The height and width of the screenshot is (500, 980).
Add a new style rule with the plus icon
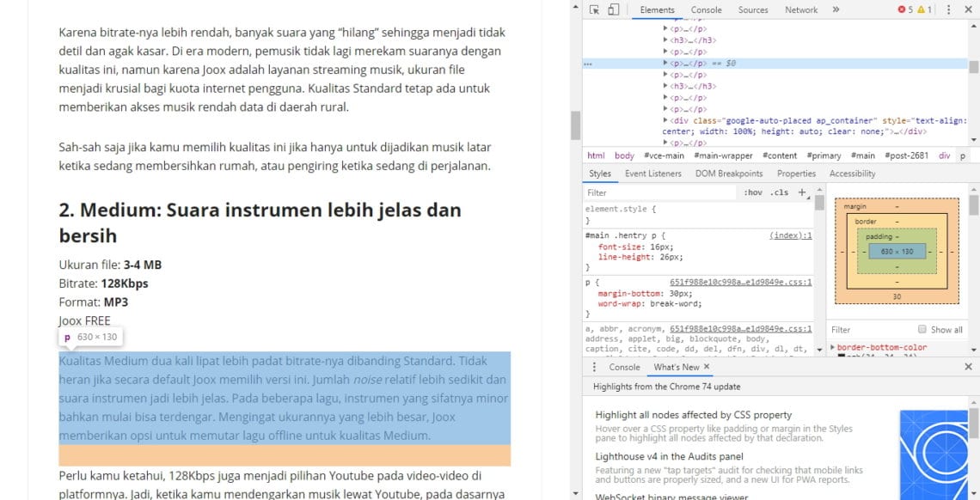point(801,192)
